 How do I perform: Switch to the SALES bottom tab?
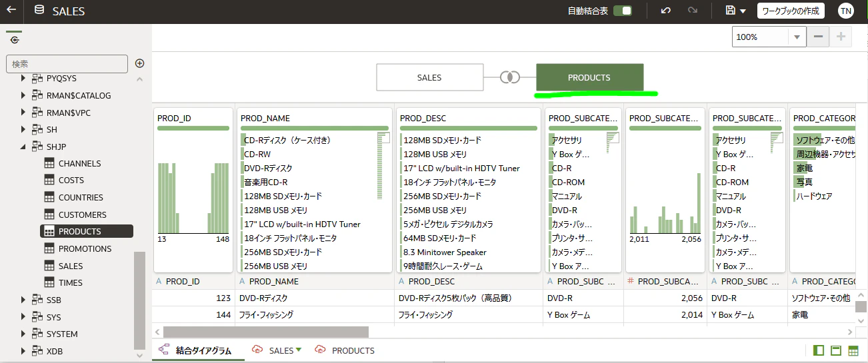[x=281, y=350]
